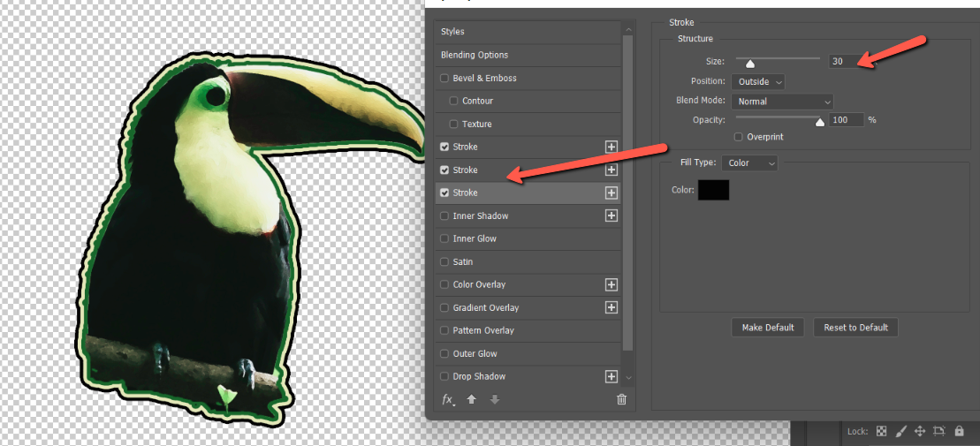Screen dimensions: 980x446
Task: Open the fx effects menu
Action: (x=449, y=400)
